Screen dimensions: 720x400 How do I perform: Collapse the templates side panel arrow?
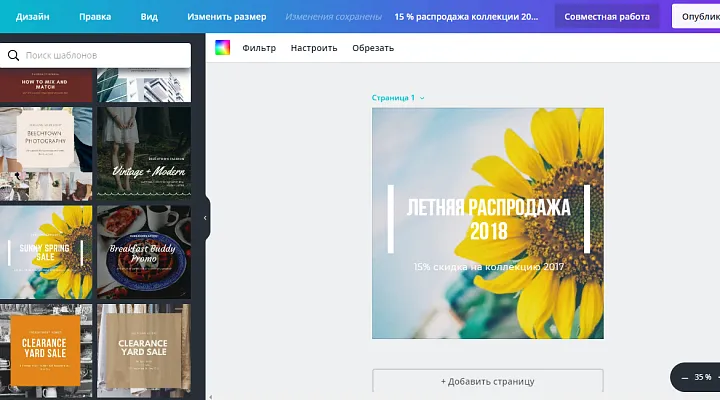[205, 217]
